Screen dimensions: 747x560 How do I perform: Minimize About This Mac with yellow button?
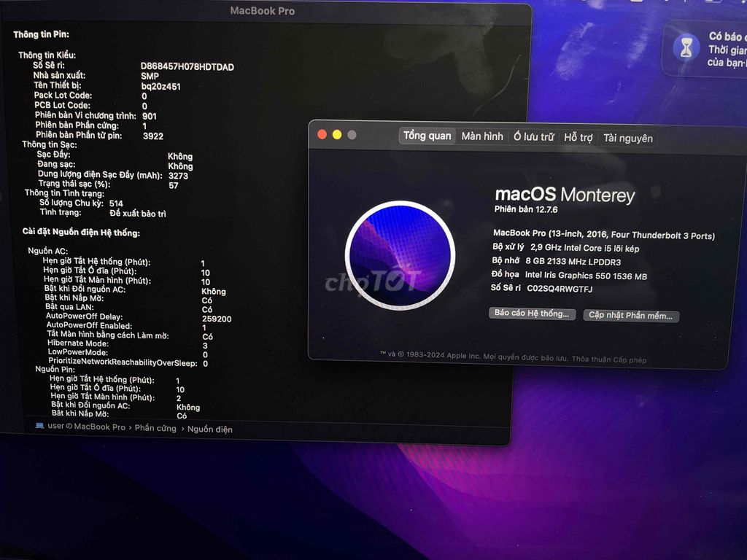[337, 135]
